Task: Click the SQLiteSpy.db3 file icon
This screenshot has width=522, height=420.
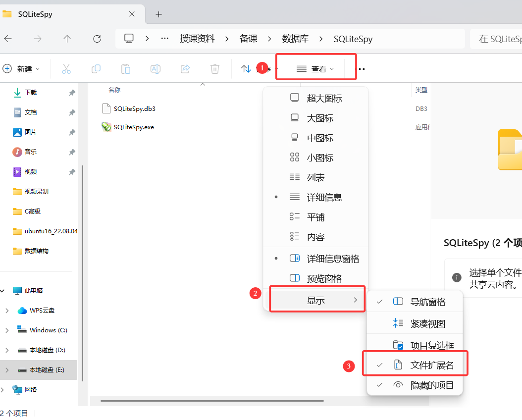Action: (106, 108)
